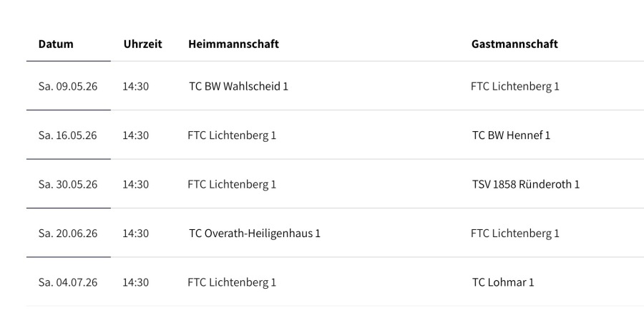Click FTC Lichtenberg 1 guest on 09.05.26
This screenshot has width=644, height=331.
click(x=514, y=86)
